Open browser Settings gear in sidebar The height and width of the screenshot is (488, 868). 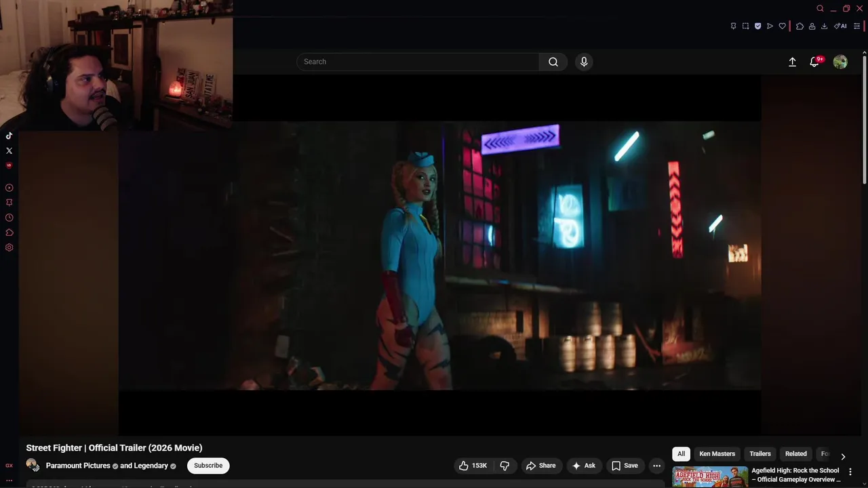click(9, 247)
